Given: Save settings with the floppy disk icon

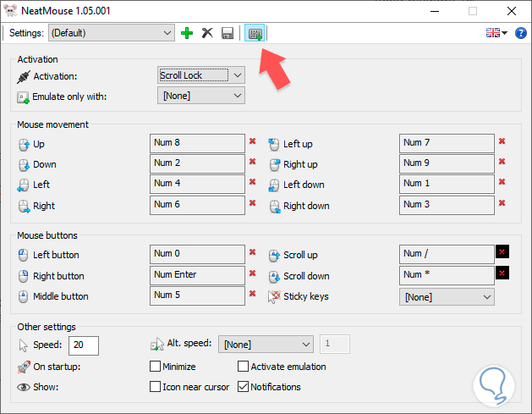Looking at the screenshot, I should coord(228,33).
